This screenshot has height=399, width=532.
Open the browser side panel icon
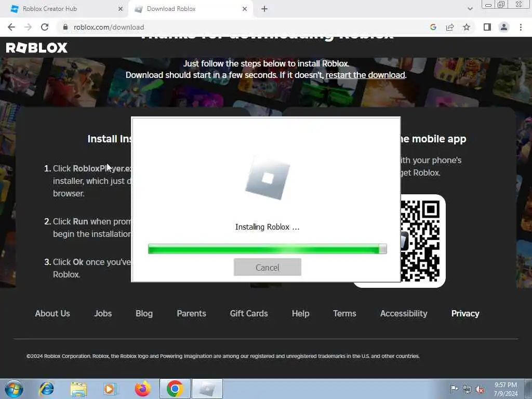point(487,27)
